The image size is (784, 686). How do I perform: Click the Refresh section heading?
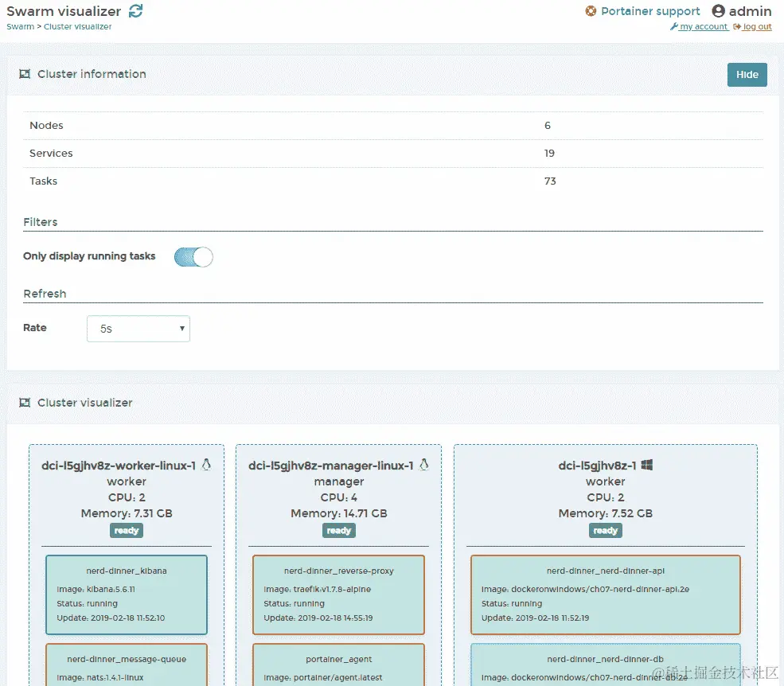45,294
